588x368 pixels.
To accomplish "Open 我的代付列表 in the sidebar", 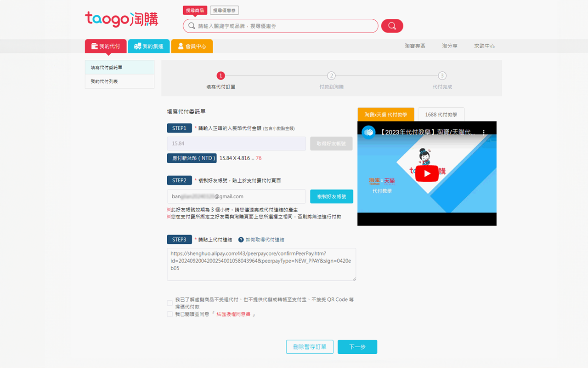I will pyautogui.click(x=103, y=81).
